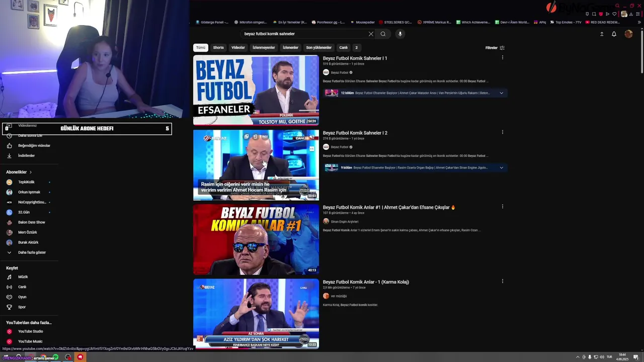Open the create/upload video icon
Viewport: 644px width, 362px height.
(x=602, y=34)
